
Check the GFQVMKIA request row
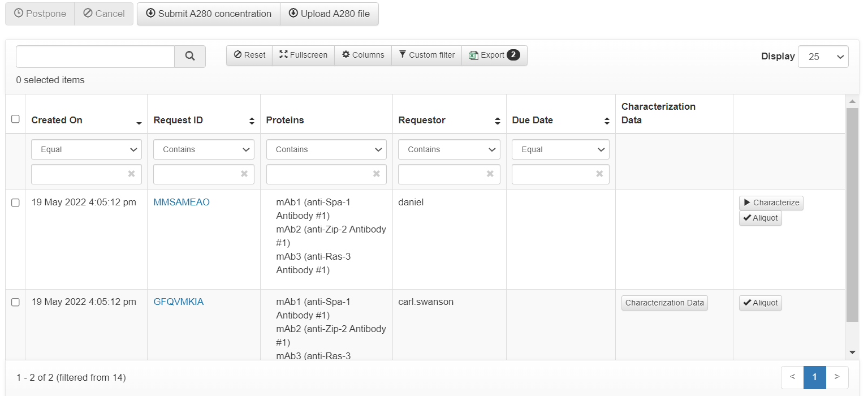(x=15, y=303)
